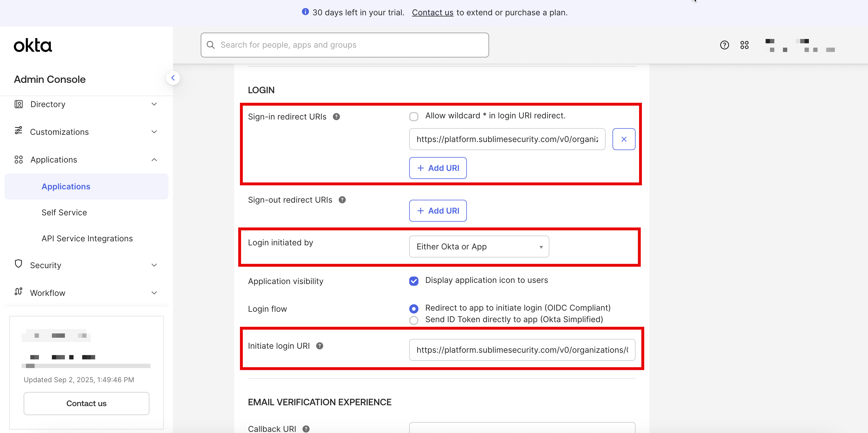Collapse the sidebar with the arrow button
Viewport: 868px width, 433px height.
173,78
